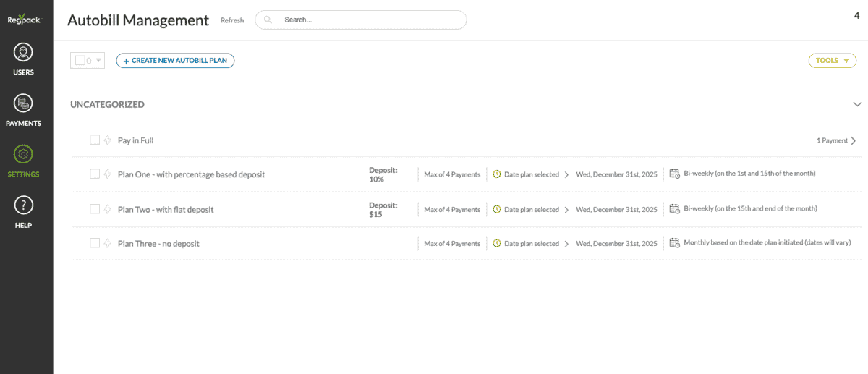Select the Plan One checkbox
The height and width of the screenshot is (374, 868).
pos(95,174)
